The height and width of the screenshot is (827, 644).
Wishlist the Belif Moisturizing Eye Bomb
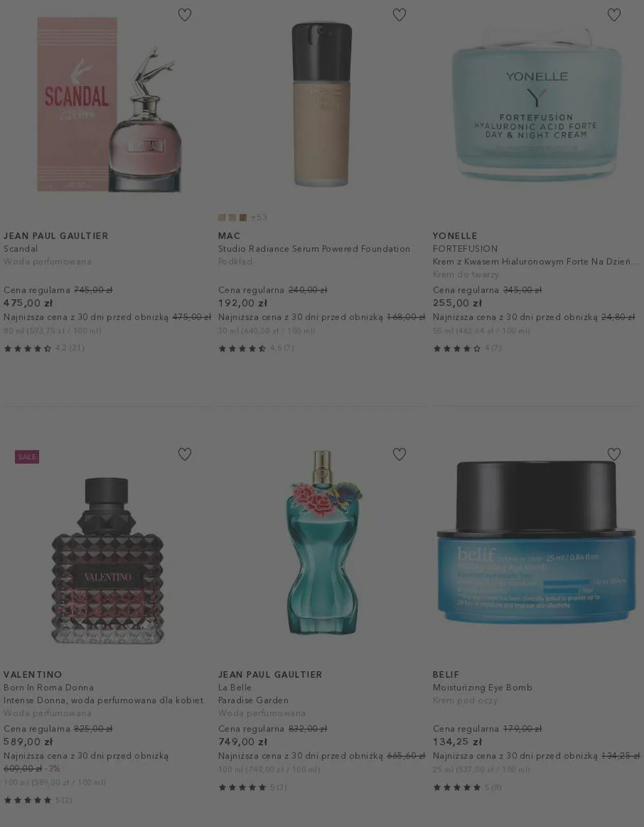[x=614, y=454]
